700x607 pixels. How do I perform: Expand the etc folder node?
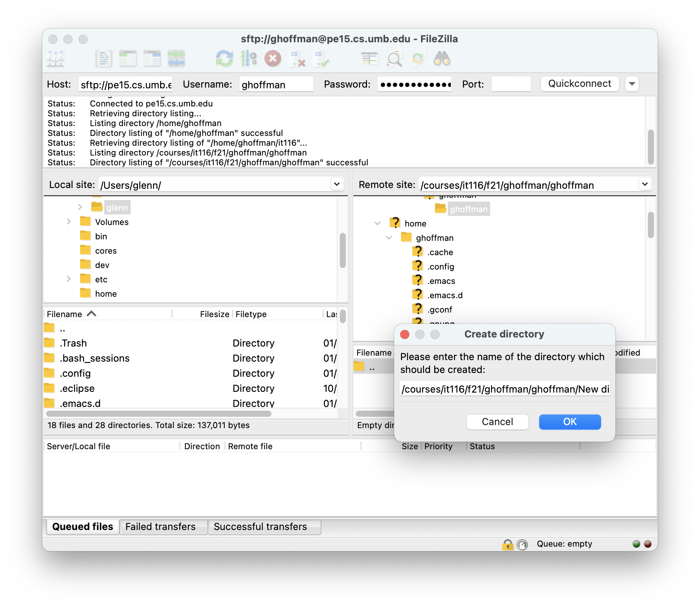point(69,279)
